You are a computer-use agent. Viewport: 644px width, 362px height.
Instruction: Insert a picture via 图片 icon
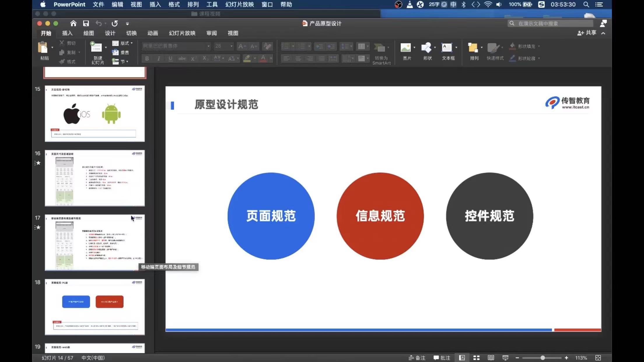[406, 48]
